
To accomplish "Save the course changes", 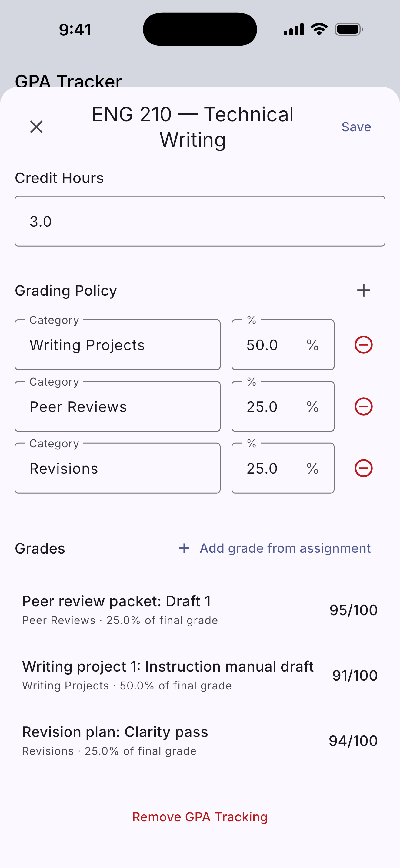I will point(356,127).
